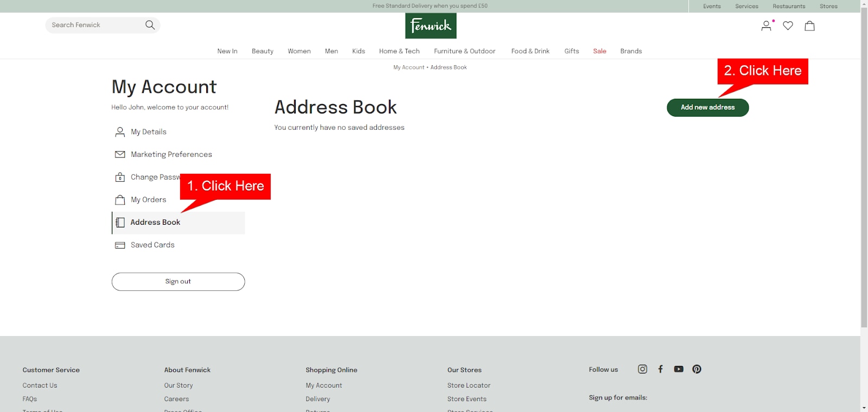The width and height of the screenshot is (868, 412).
Task: Open the Food & Drink menu
Action: [x=530, y=51]
